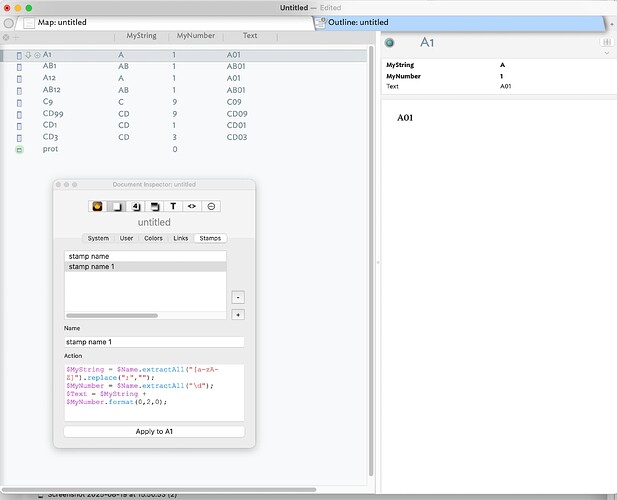
Task: Click the Text column header
Action: 250,36
